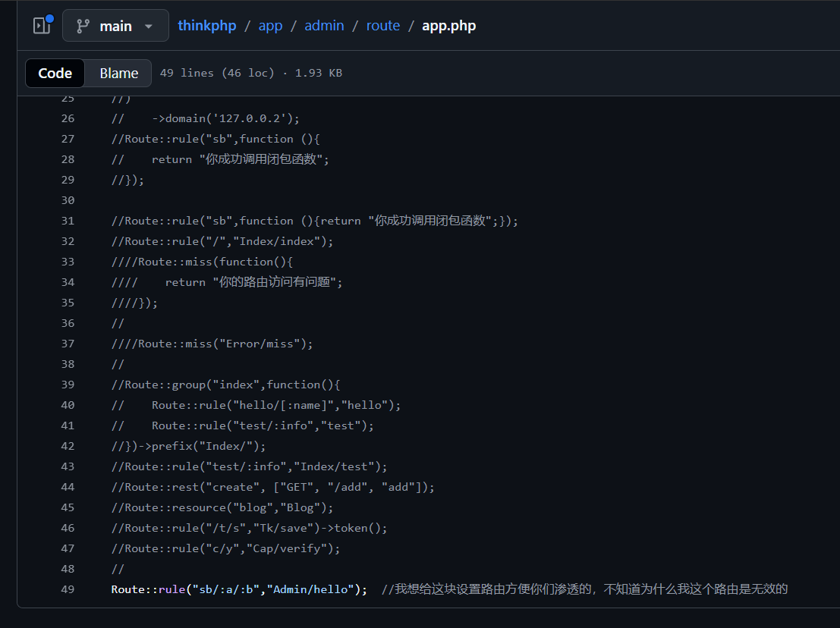The image size is (840, 628).
Task: Click the commented Route::resource("blog","Blog") line
Action: pyautogui.click(x=222, y=507)
